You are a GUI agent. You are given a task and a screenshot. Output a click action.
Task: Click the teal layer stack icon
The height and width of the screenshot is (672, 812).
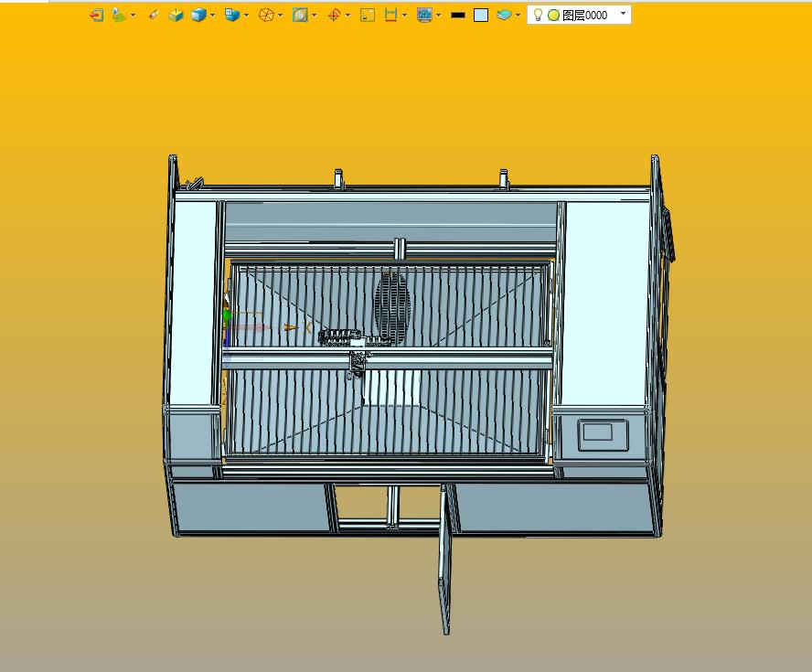(x=504, y=15)
